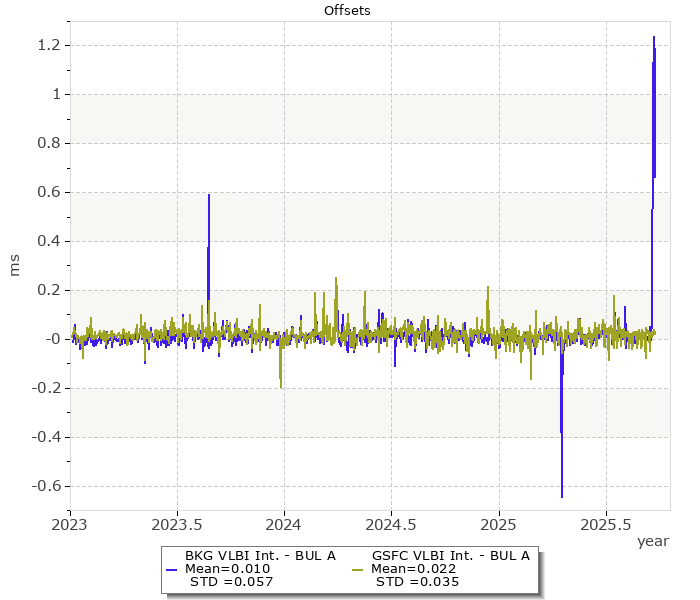Click the olive GSFC legend line swatch

[357, 569]
